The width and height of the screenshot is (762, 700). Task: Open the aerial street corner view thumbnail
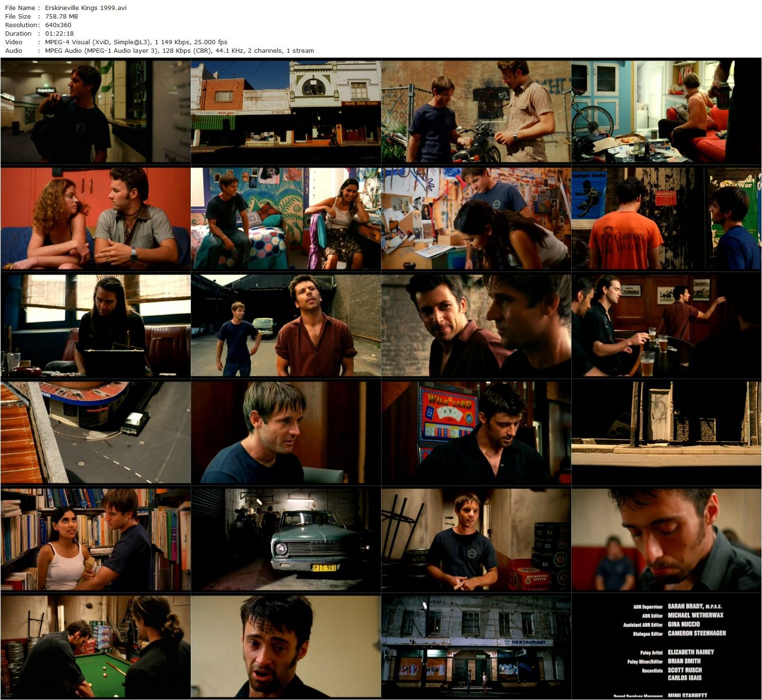95,430
